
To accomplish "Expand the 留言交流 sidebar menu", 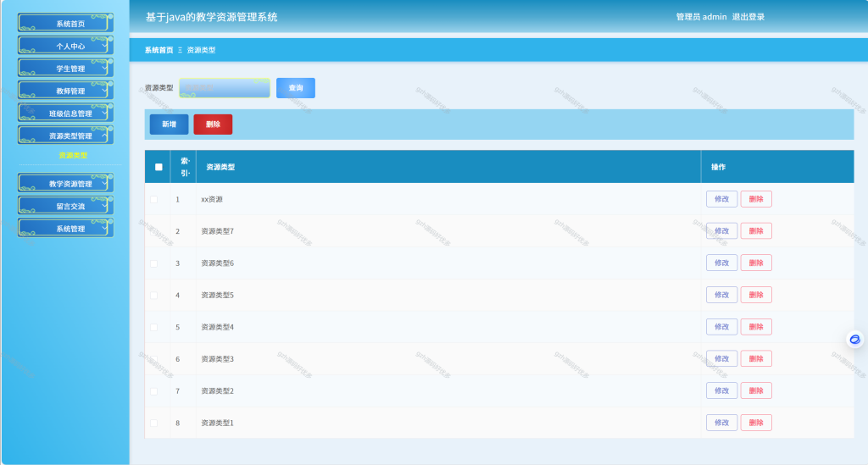I will (65, 206).
